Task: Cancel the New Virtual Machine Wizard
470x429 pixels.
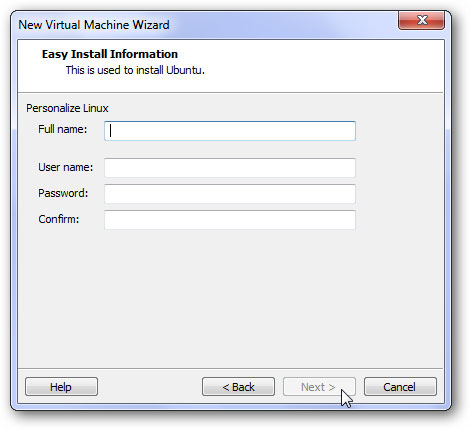Action: 400,387
